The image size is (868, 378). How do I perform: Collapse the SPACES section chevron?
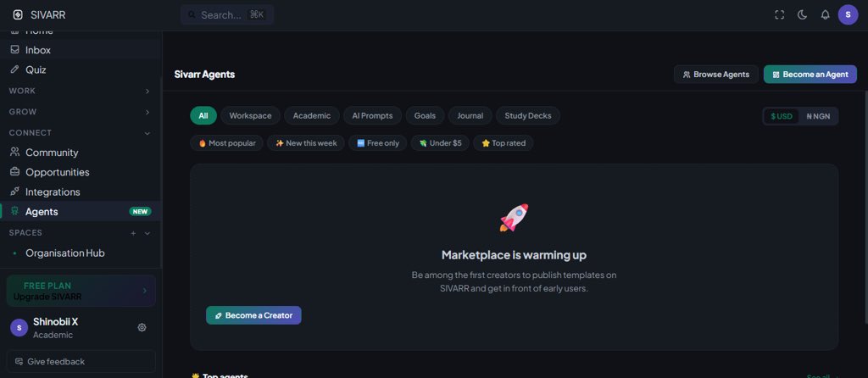pos(147,233)
